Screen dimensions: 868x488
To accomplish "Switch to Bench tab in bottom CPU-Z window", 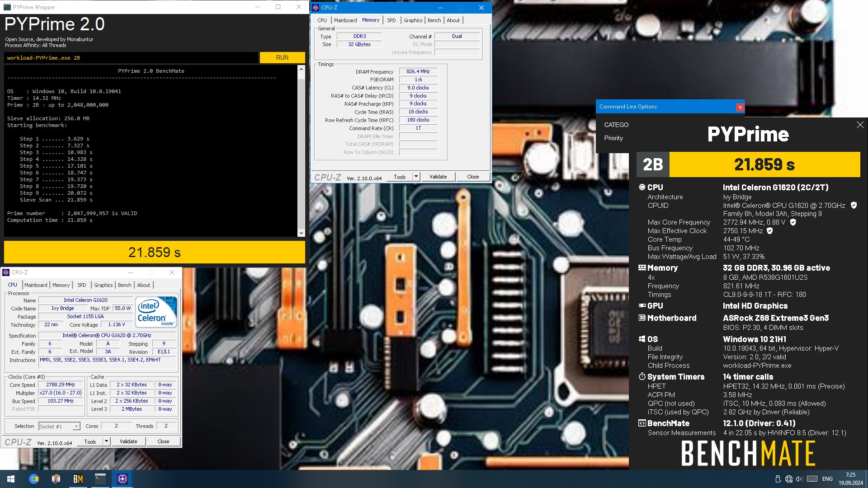I will [x=124, y=285].
